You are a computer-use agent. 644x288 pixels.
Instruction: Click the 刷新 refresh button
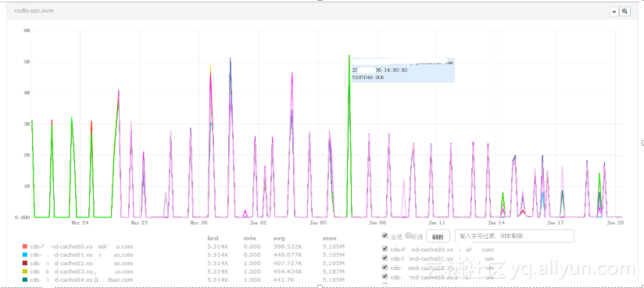tap(438, 236)
